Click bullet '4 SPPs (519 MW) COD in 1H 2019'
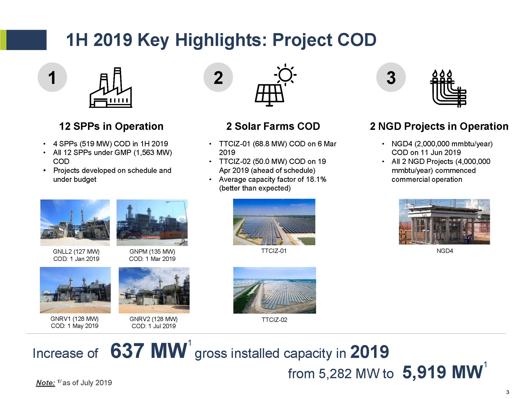 pyautogui.click(x=111, y=144)
